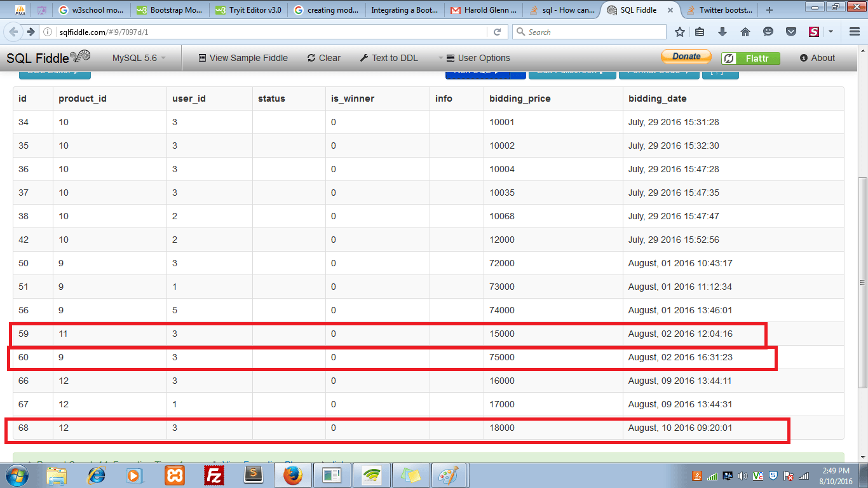Expand the red S extension dropdown arrow
This screenshot has height=488, width=868.
(831, 32)
